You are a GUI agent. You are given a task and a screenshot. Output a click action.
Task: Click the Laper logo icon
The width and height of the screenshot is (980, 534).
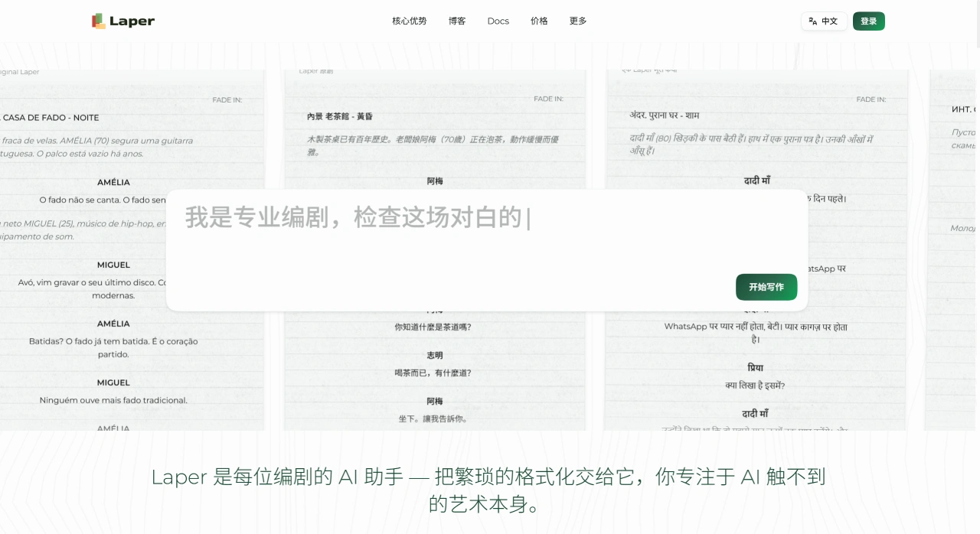pyautogui.click(x=99, y=21)
